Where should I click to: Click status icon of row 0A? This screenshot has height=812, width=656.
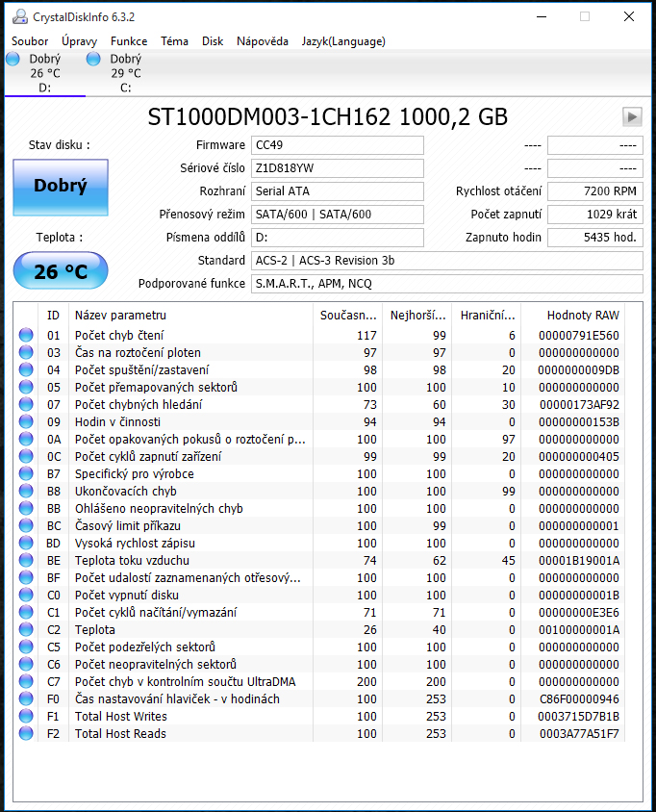point(26,439)
